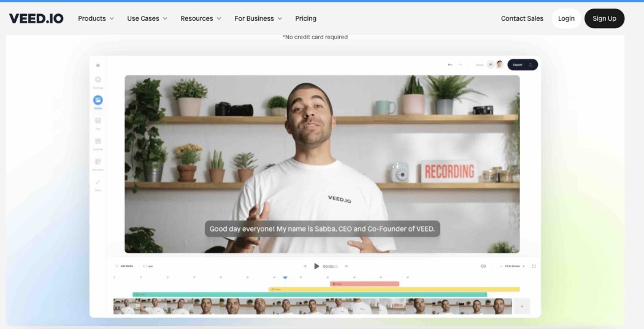The width and height of the screenshot is (644, 329).
Task: Expand the For Business dropdown menu
Action: pos(258,18)
